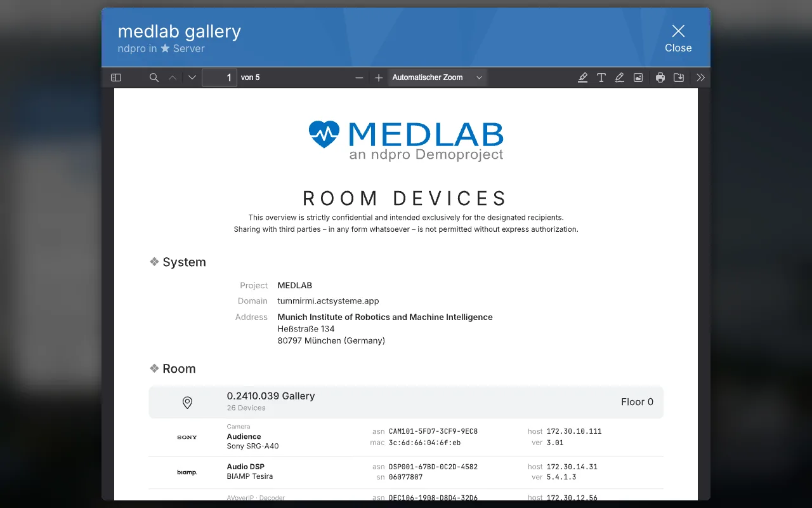Zoom out with the minus icon
The image size is (812, 508).
[359, 77]
